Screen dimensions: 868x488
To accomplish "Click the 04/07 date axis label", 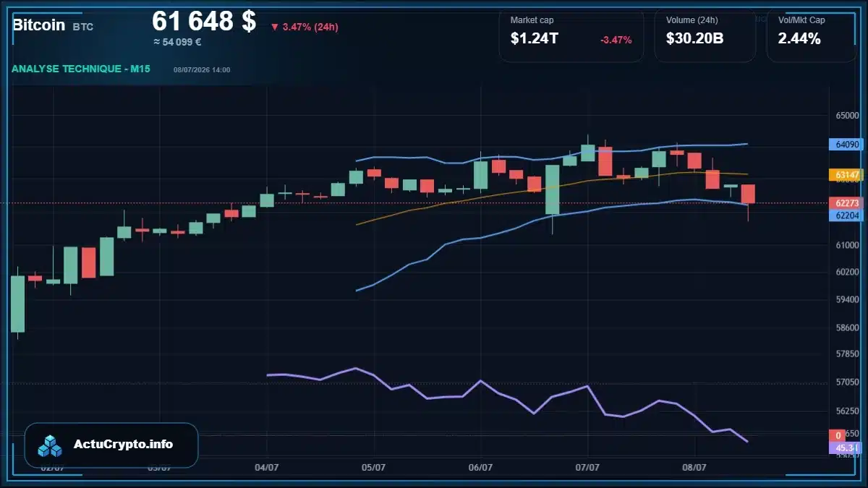I will (267, 468).
